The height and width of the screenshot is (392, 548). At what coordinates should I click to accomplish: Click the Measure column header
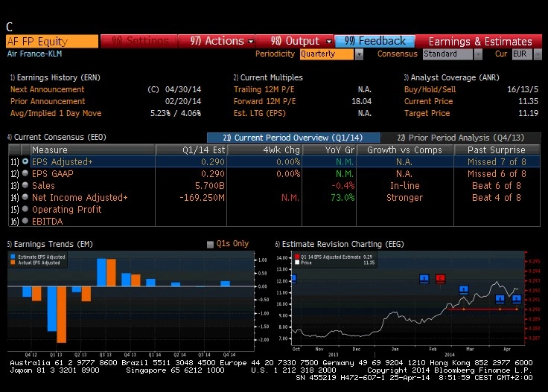click(x=93, y=150)
